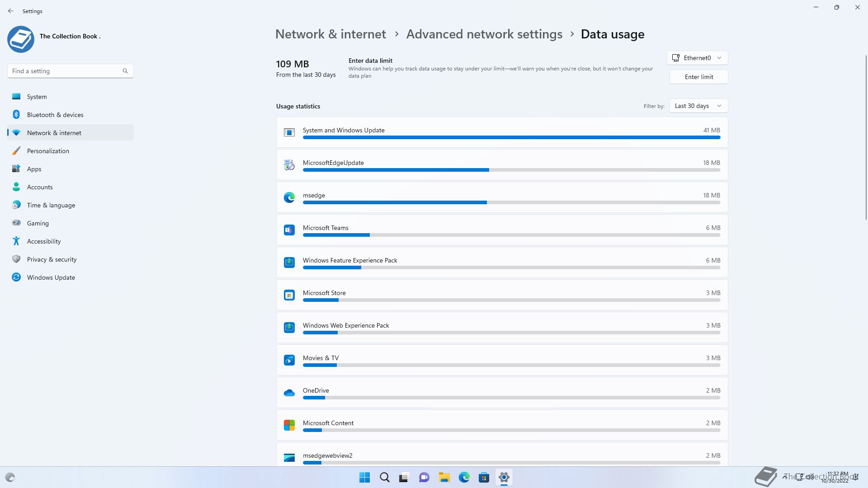Click the 'Windows Feature Experience Pack' label
The height and width of the screenshot is (488, 868).
350,260
